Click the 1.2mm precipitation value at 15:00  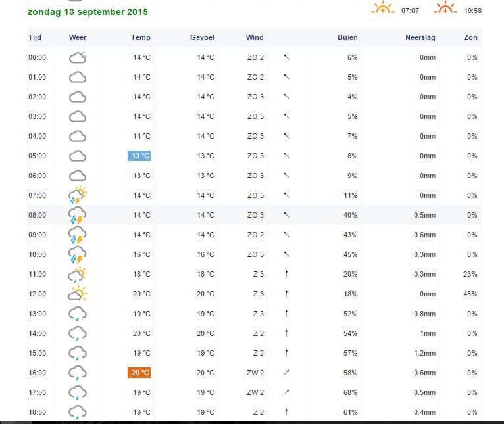click(424, 353)
